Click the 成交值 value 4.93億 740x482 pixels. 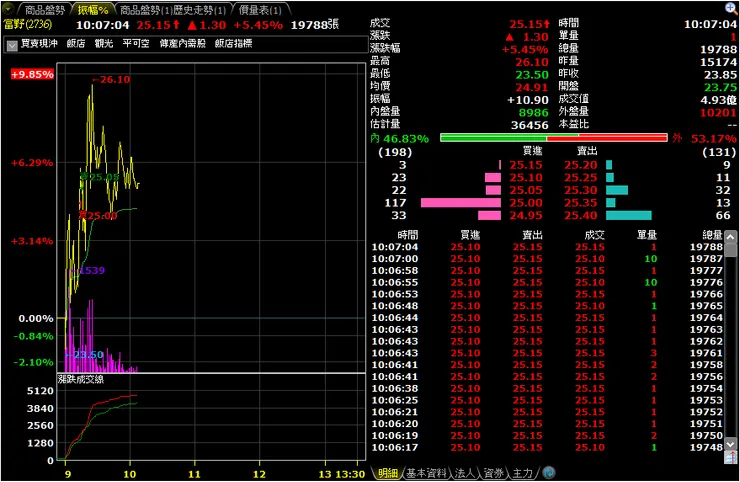[718, 100]
